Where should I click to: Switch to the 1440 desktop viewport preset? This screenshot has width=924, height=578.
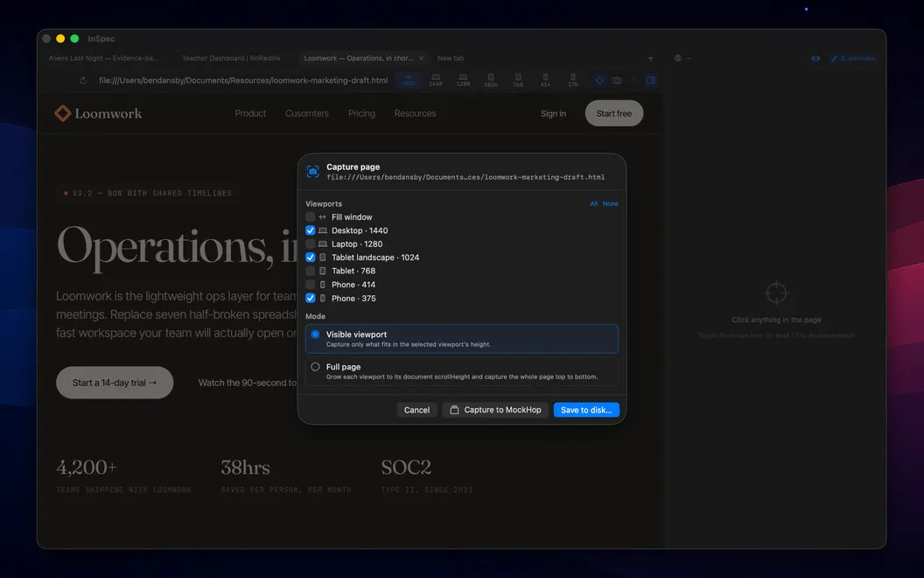(x=436, y=81)
